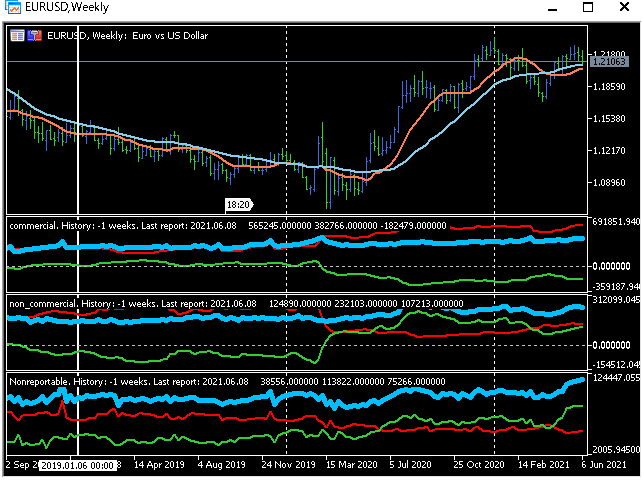Click the 24 Nov 2019 date on time axis
Image resolution: width=642 pixels, height=480 pixels.
288,465
